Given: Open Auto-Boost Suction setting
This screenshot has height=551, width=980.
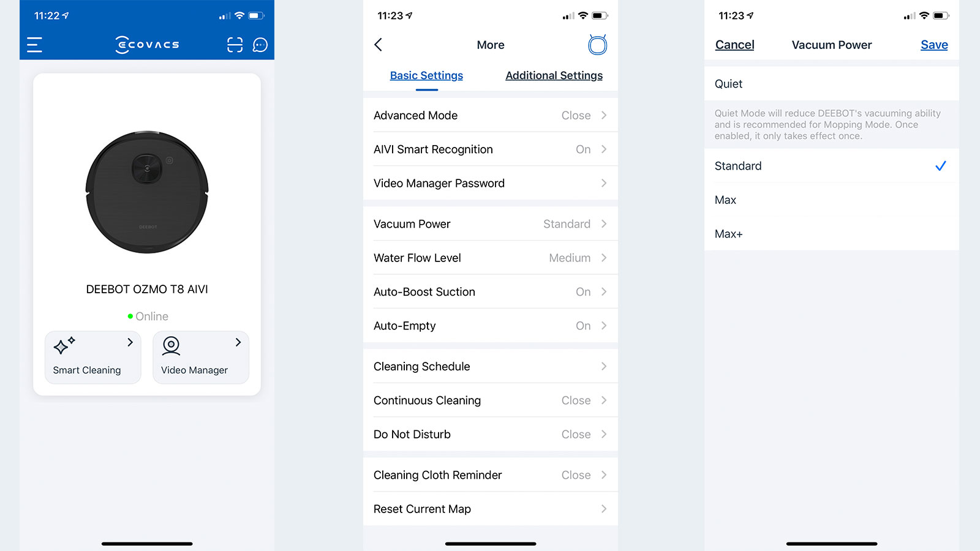Looking at the screenshot, I should coord(491,291).
